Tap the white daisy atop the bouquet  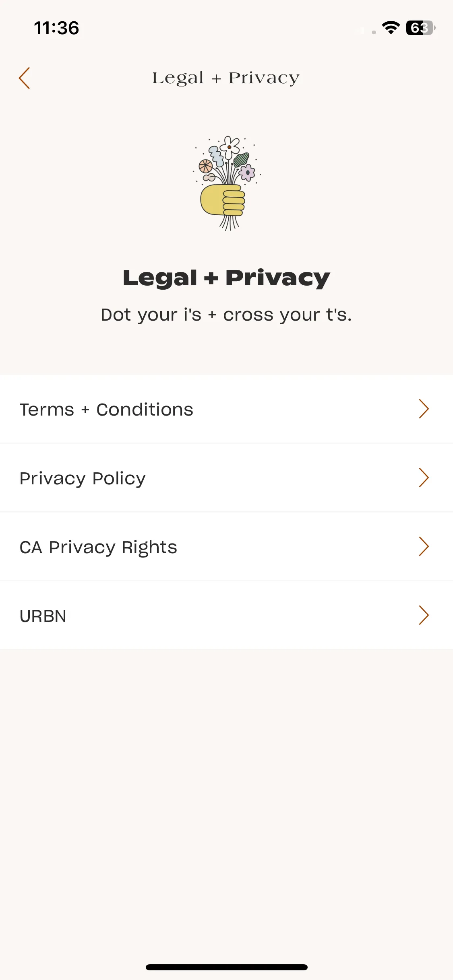pos(230,147)
